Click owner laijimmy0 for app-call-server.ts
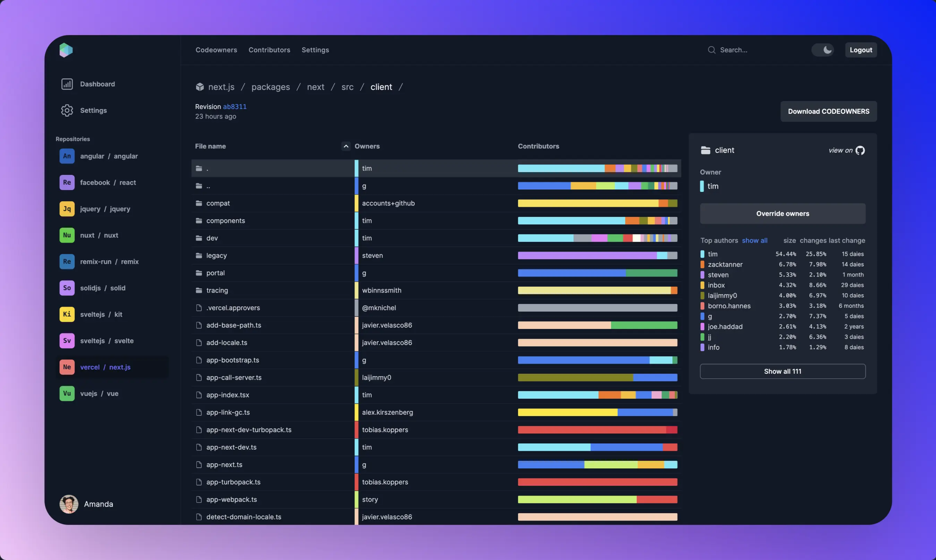Image resolution: width=936 pixels, height=560 pixels. click(x=376, y=377)
